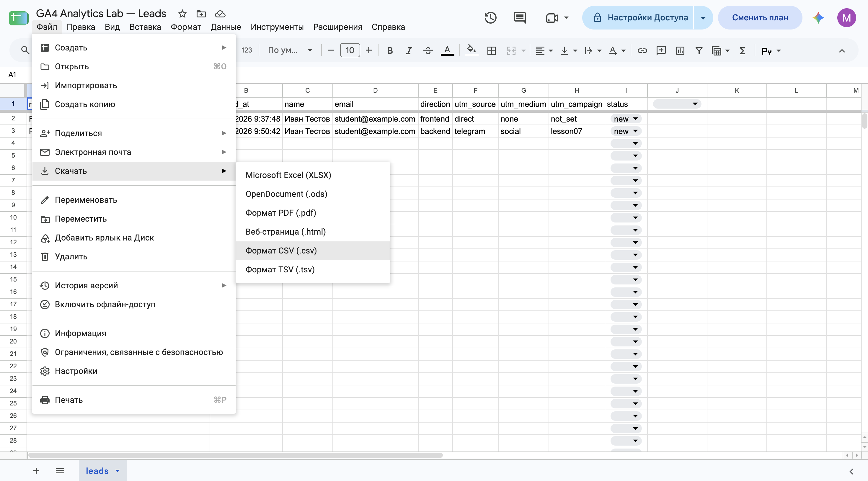Open the Google Sheets home icon
868x481 pixels.
pos(19,18)
